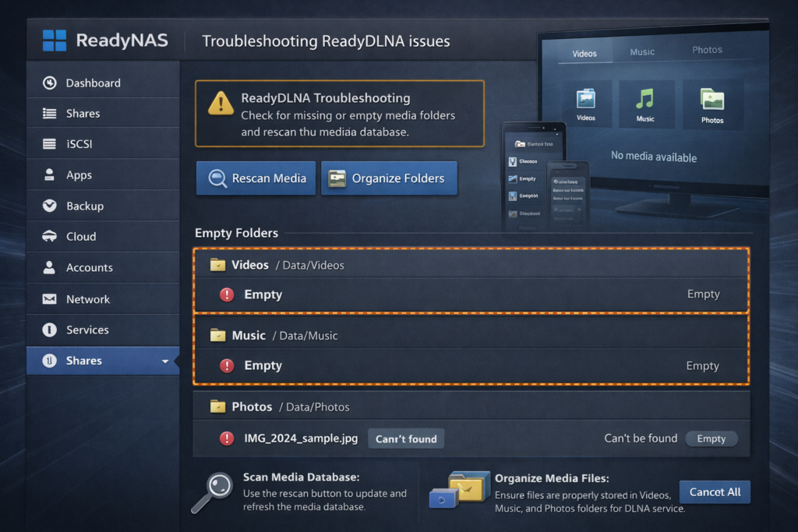
Task: Switch to the Music tab on TV
Action: [x=642, y=52]
